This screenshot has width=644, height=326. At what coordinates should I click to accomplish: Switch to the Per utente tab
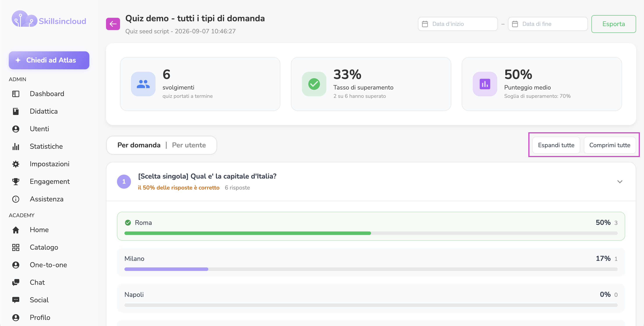point(189,145)
